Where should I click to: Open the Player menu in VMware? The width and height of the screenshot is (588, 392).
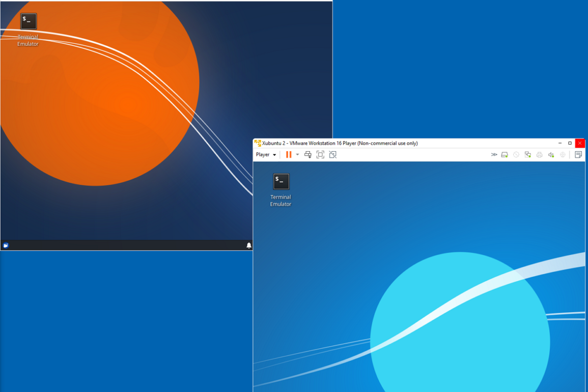click(x=266, y=155)
